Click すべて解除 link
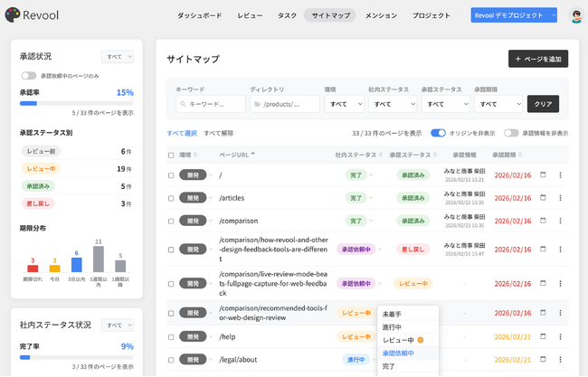Image resolution: width=588 pixels, height=377 pixels. (219, 133)
